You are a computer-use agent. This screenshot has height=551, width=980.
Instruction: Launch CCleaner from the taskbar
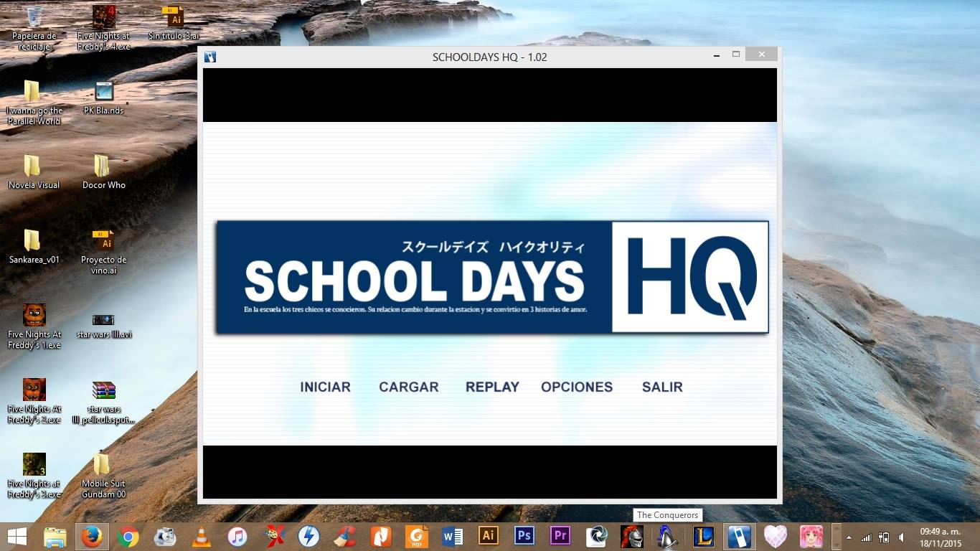pyautogui.click(x=345, y=537)
